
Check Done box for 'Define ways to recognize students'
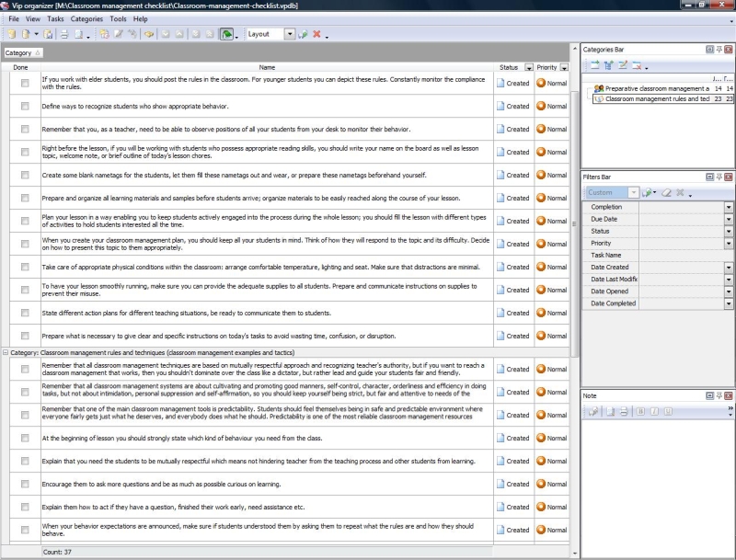[25, 107]
